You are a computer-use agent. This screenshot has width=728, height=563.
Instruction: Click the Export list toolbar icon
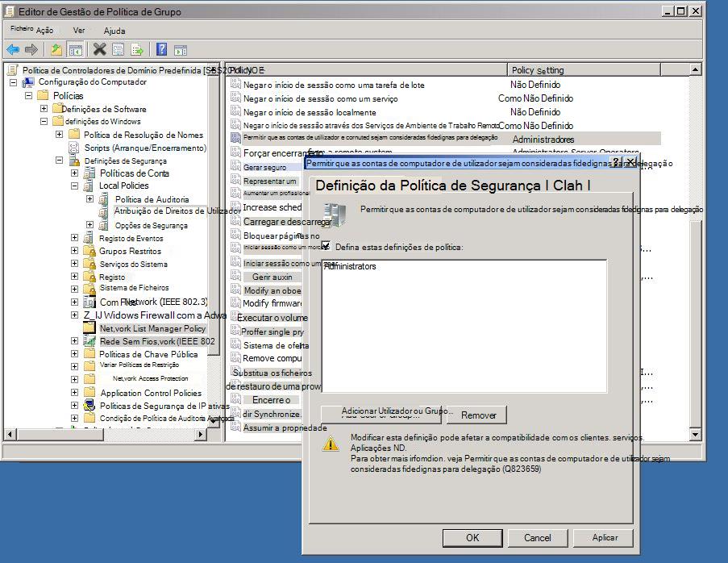(137, 49)
